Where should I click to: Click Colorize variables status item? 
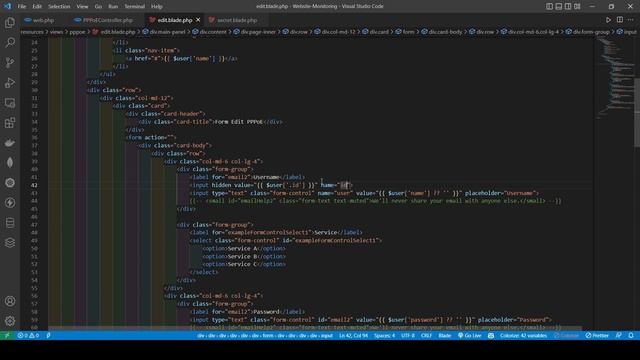tap(523, 336)
